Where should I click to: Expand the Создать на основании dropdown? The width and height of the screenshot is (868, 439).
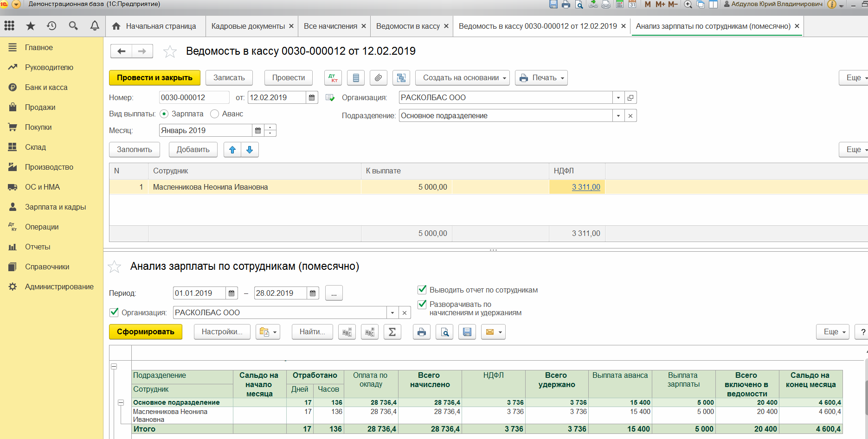tap(462, 78)
